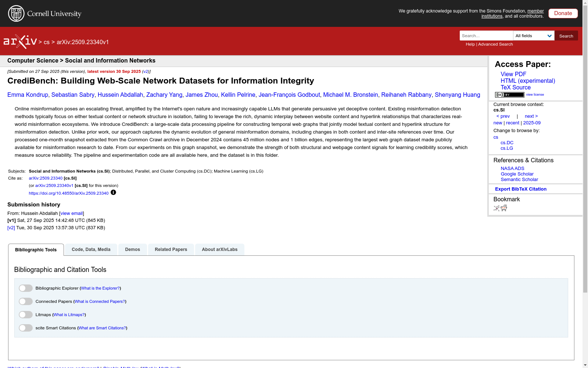Screen dimensions: 588x368
Task: Click What is the Explorer? link
Action: [100, 288]
